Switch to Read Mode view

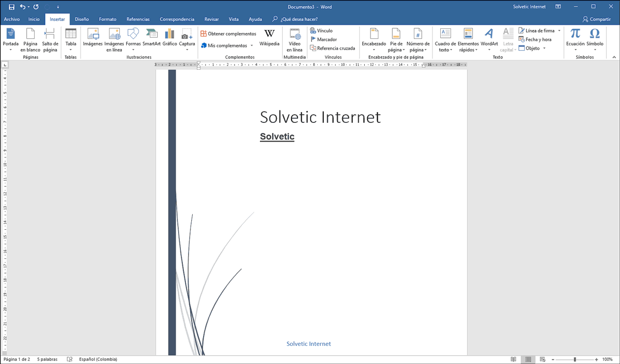point(513,359)
